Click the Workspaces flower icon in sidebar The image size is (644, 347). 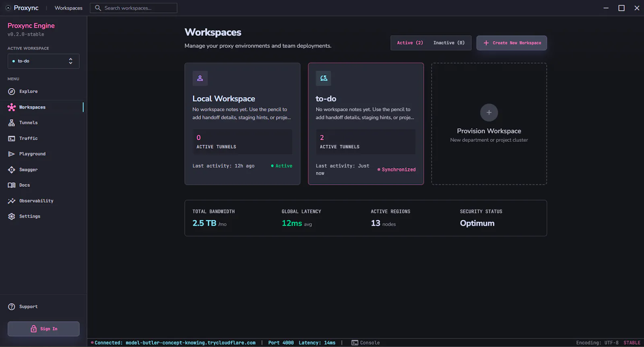click(x=12, y=107)
